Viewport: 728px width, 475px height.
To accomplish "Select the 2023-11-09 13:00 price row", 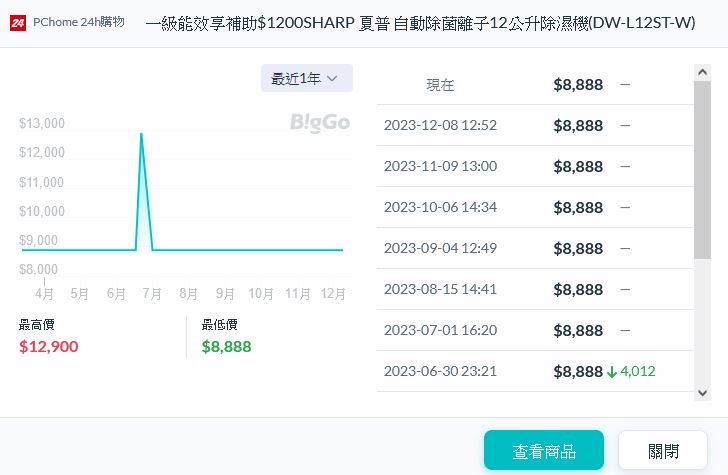I will point(534,166).
